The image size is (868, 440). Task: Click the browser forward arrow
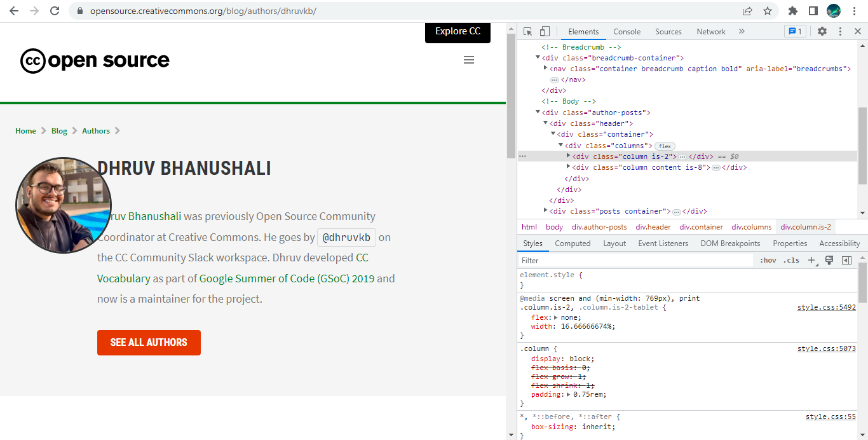click(x=34, y=11)
